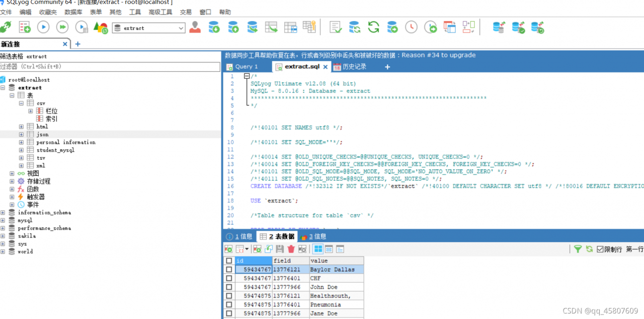This screenshot has width=644, height=319.
Task: Open the extract database dropdown
Action: pos(181,28)
